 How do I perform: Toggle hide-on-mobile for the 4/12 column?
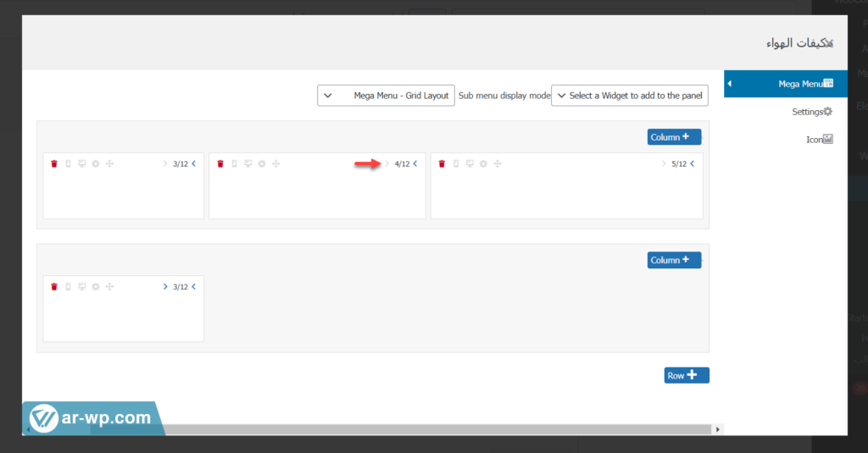[234, 163]
